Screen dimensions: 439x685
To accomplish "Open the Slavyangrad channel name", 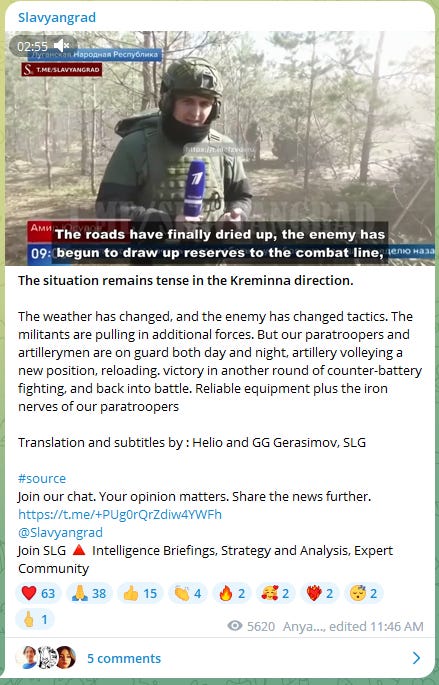I will point(57,17).
